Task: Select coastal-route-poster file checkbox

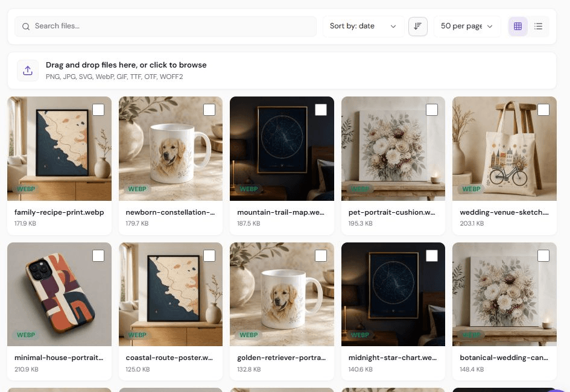Action: tap(209, 256)
